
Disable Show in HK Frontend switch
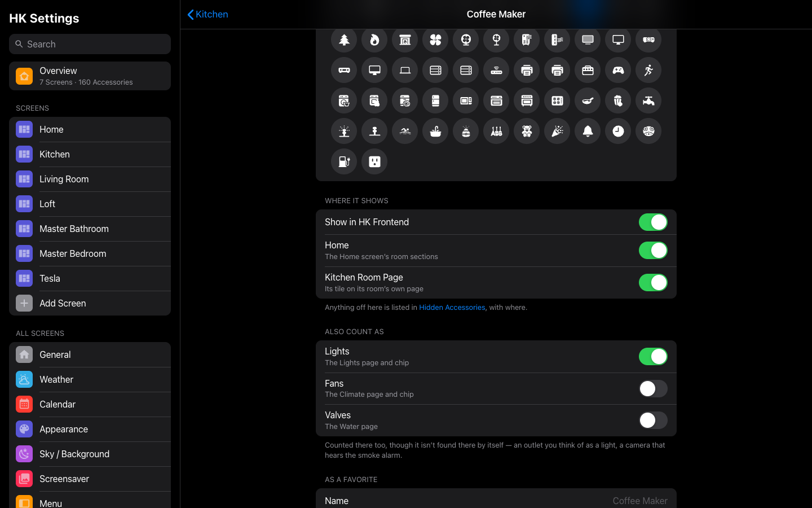pyautogui.click(x=653, y=222)
